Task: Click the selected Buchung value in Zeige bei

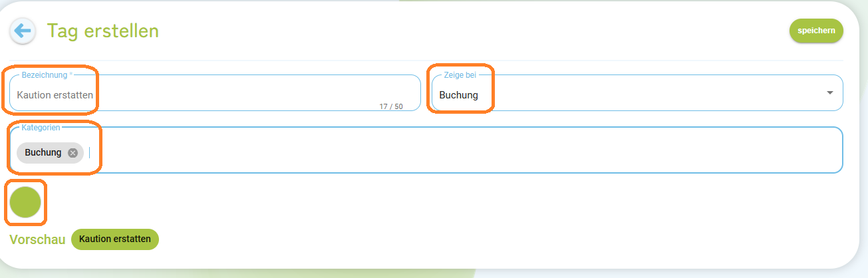Action: click(x=459, y=95)
